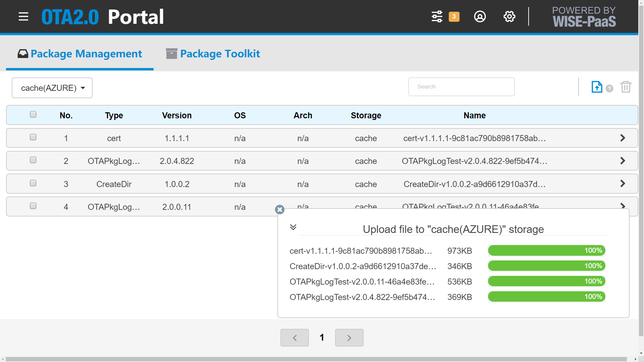Close the upload file popup
This screenshot has width=644, height=362.
point(279,209)
